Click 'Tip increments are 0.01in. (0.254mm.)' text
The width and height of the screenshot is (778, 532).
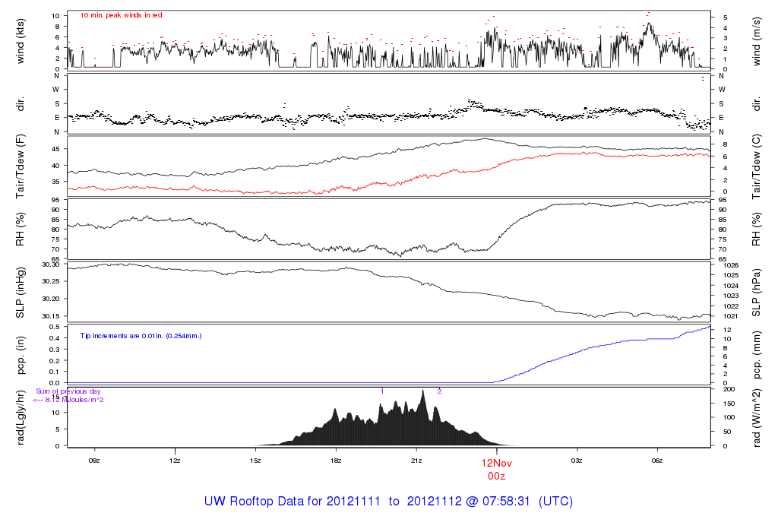point(141,336)
